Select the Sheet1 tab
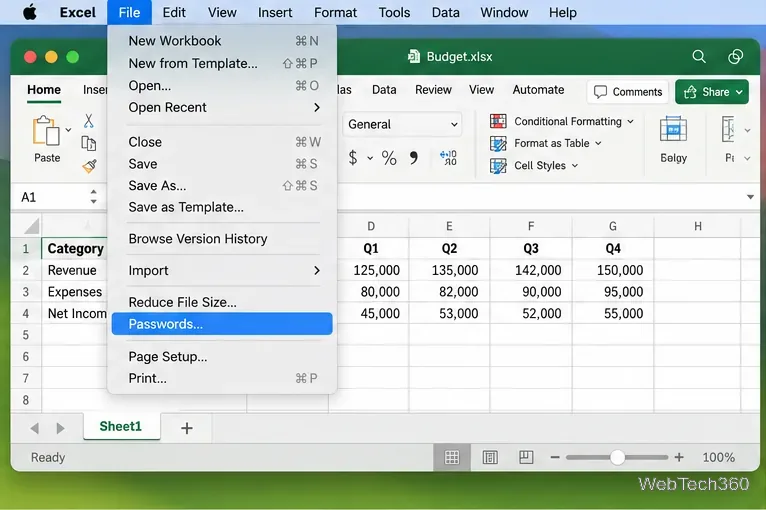 (x=121, y=426)
